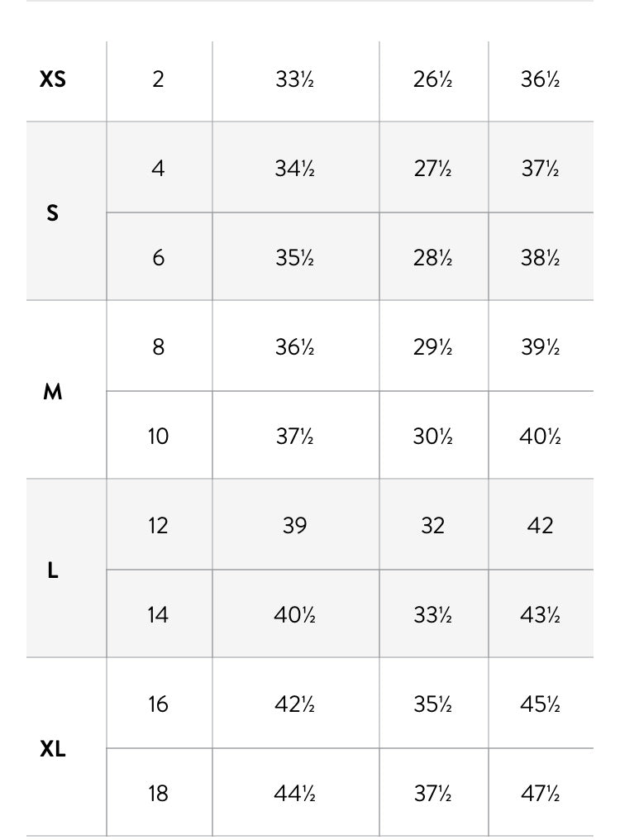
Task: Select the 26½ measurement cell
Action: click(433, 79)
